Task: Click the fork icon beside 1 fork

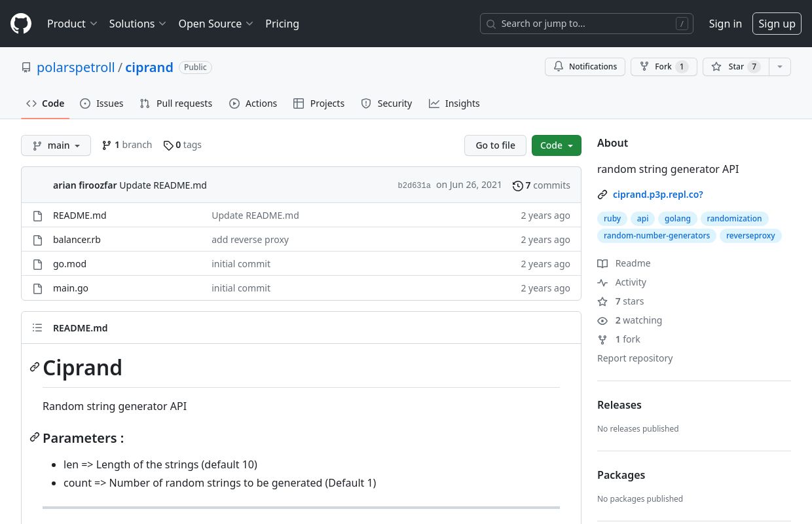Action: point(602,339)
